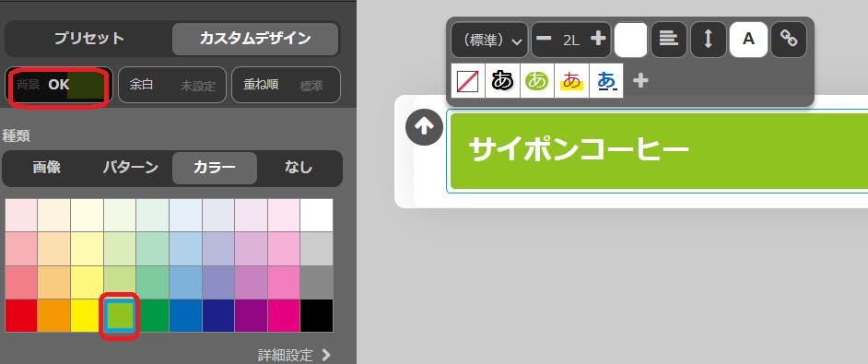This screenshot has width=868, height=364.
Task: Click the 背景 OK button
Action: tap(59, 86)
